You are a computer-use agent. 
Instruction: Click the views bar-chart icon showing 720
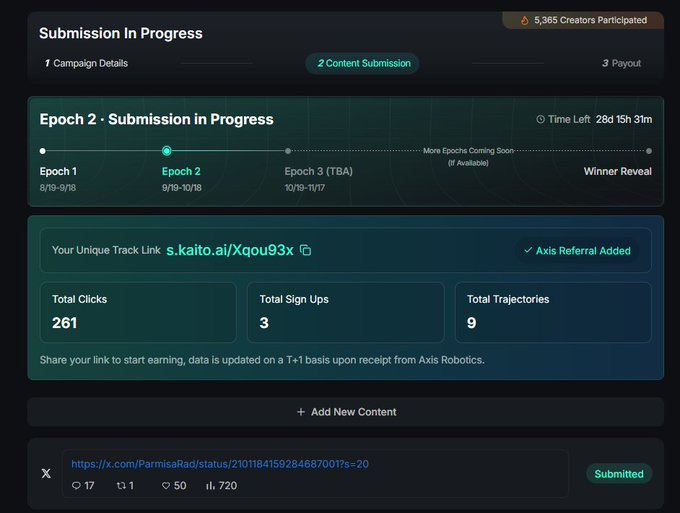[210, 486]
